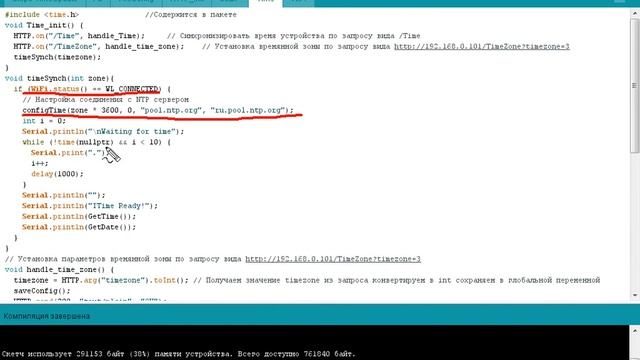This screenshot has height=360, width=640.
Task: Click the 'Serial.println("");' line
Action: [x=64, y=195]
